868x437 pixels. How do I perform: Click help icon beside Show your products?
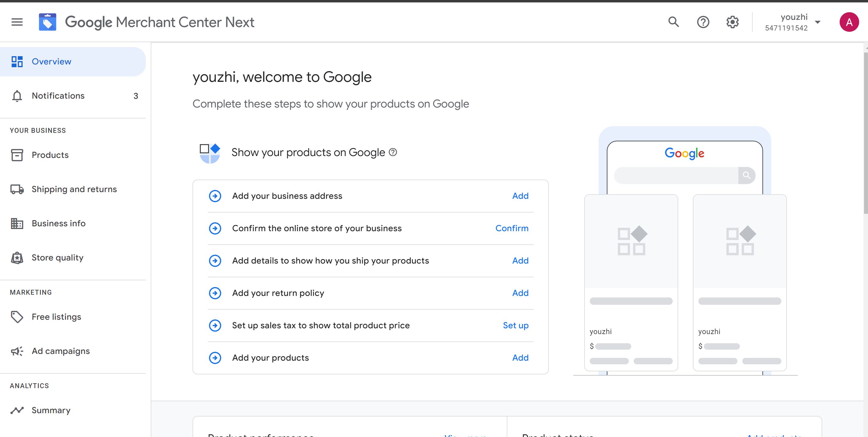(393, 152)
